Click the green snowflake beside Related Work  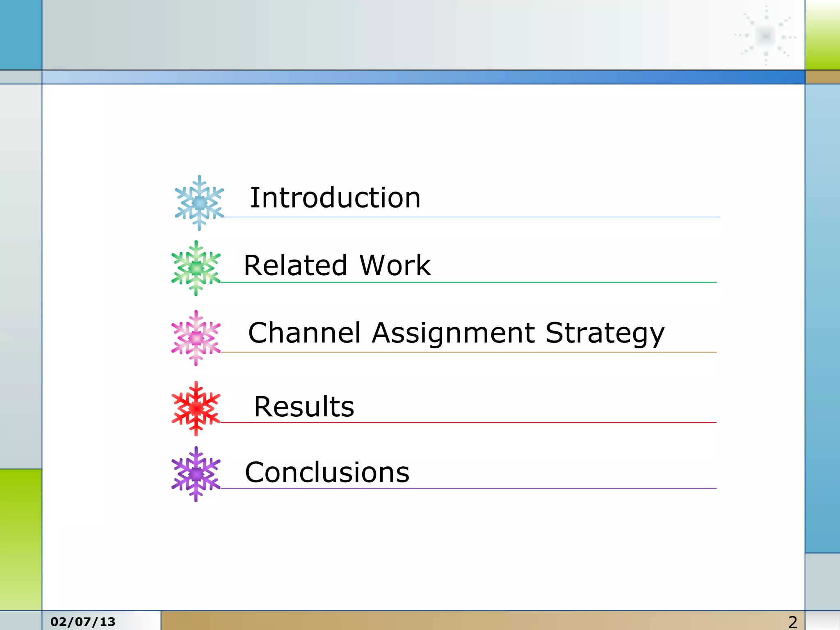(196, 268)
